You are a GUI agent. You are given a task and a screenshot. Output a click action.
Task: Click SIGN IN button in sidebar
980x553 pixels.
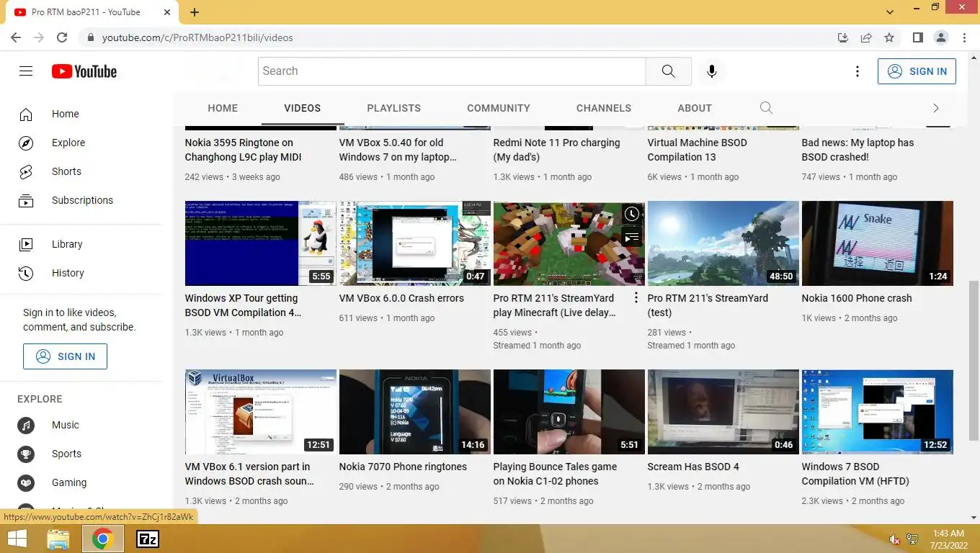pyautogui.click(x=65, y=356)
